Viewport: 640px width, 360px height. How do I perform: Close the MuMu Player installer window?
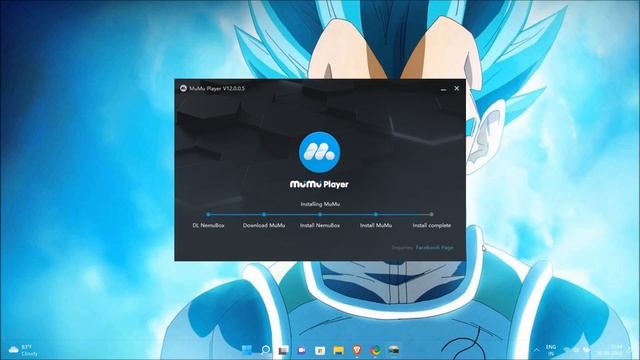coord(457,88)
